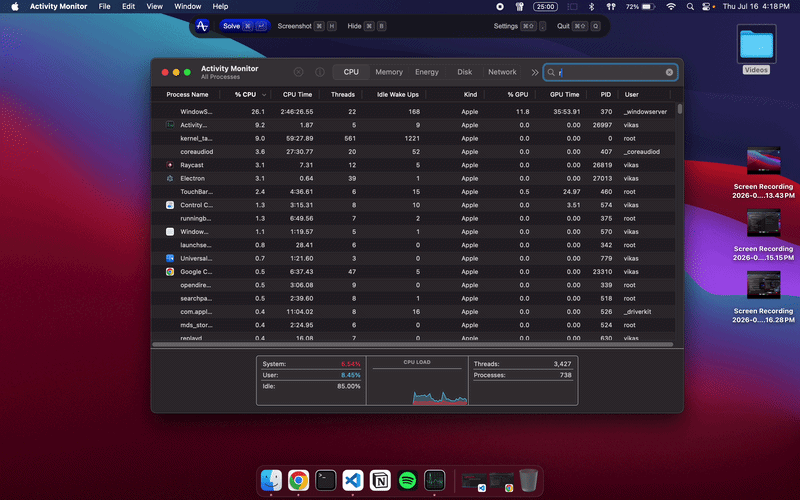The width and height of the screenshot is (800, 500).
Task: Switch to the Disk tab
Action: [464, 72]
